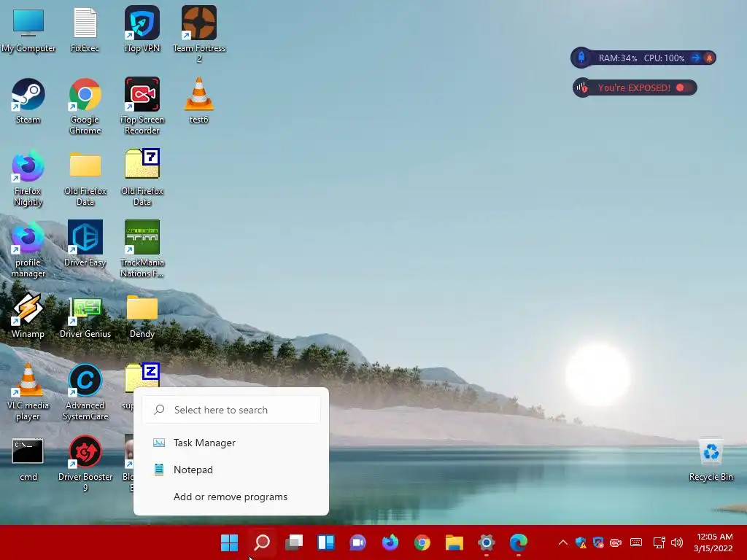Click the 'You're EXPOSED!' warning text
747x560 pixels.
pyautogui.click(x=634, y=87)
